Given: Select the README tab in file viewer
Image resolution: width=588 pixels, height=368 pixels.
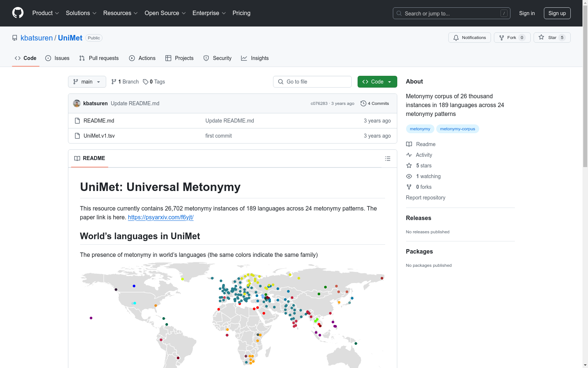Looking at the screenshot, I should (90, 158).
